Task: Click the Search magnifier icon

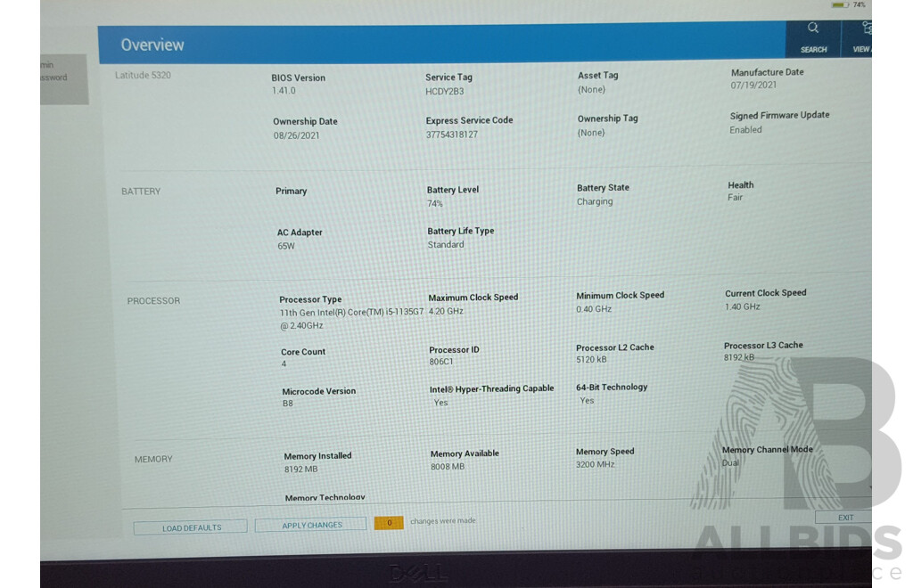Action: coord(813,28)
